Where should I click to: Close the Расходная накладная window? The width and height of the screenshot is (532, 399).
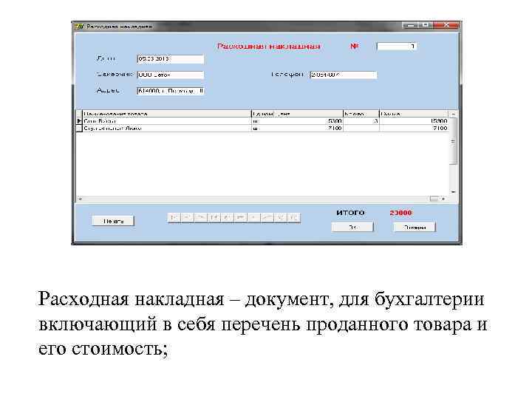click(x=446, y=25)
